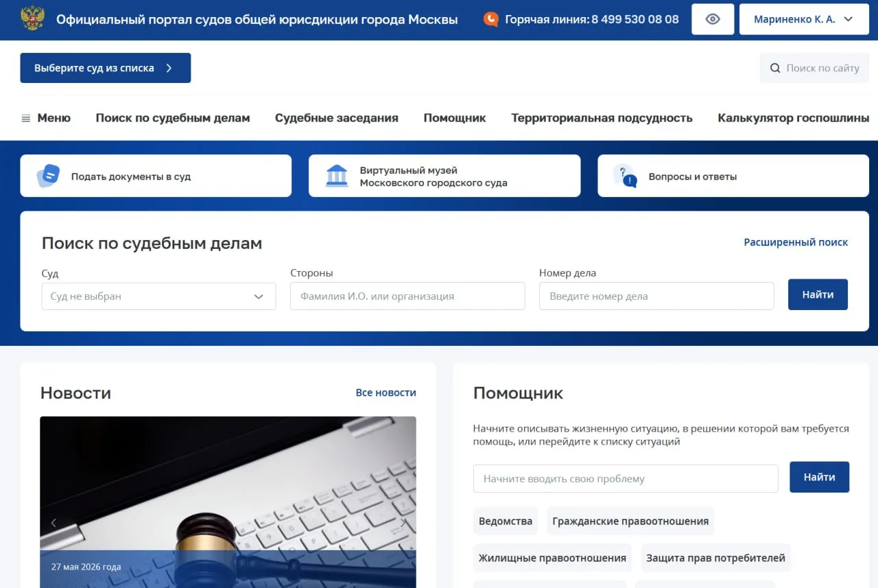
Task: Open the Виртуальный музей Московского городского суда card
Action: tap(444, 176)
